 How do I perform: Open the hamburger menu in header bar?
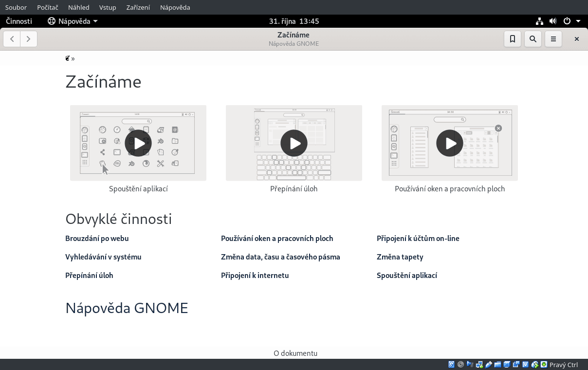pos(553,39)
